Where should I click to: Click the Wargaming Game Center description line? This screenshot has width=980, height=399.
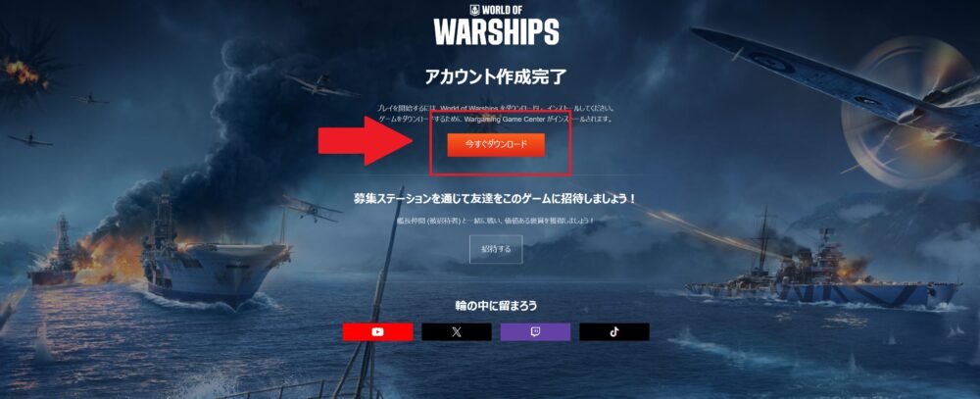pos(496,119)
